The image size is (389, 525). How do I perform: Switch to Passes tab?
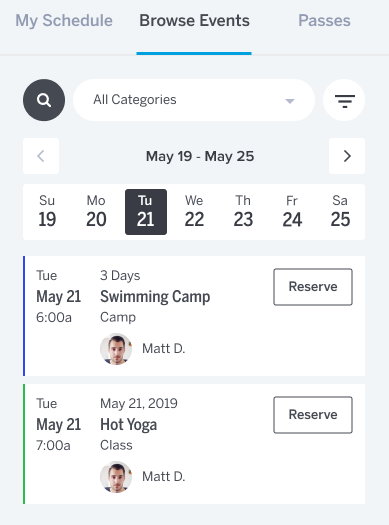(324, 21)
